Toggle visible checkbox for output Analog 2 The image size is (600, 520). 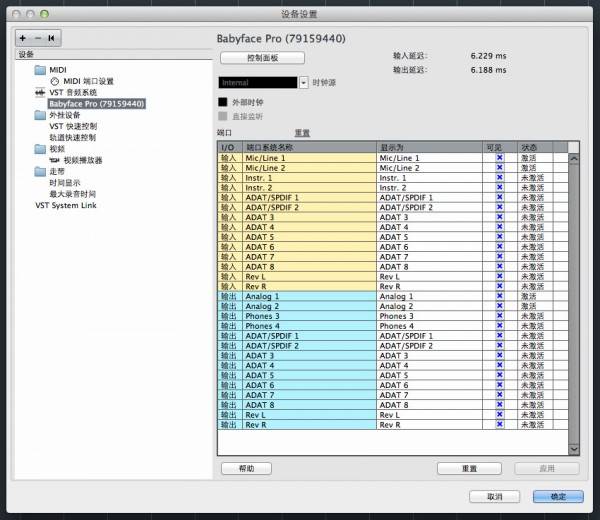point(499,306)
